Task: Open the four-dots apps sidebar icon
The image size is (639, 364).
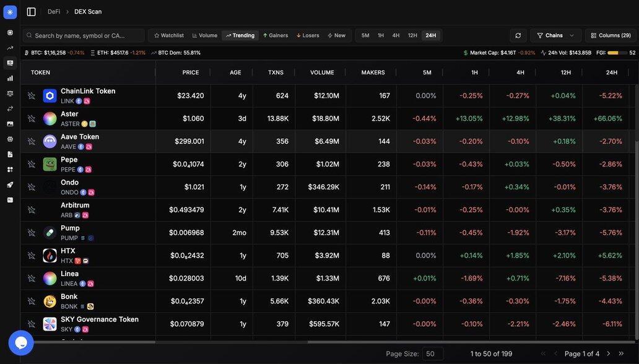Action: point(10,170)
